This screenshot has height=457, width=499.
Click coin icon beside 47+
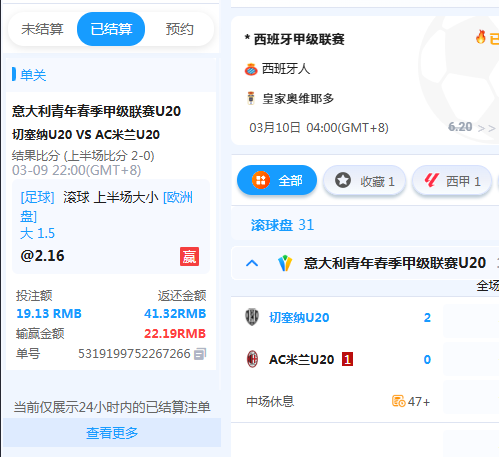pos(398,401)
